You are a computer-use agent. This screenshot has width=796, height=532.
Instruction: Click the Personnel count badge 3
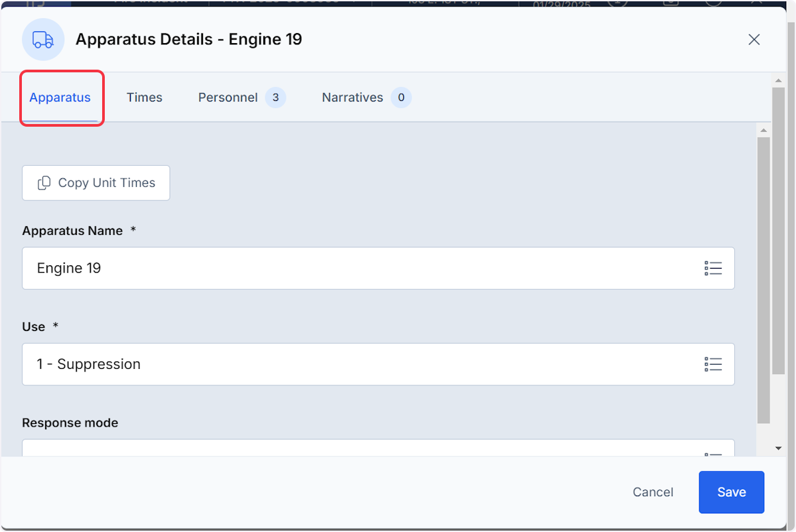(x=275, y=98)
